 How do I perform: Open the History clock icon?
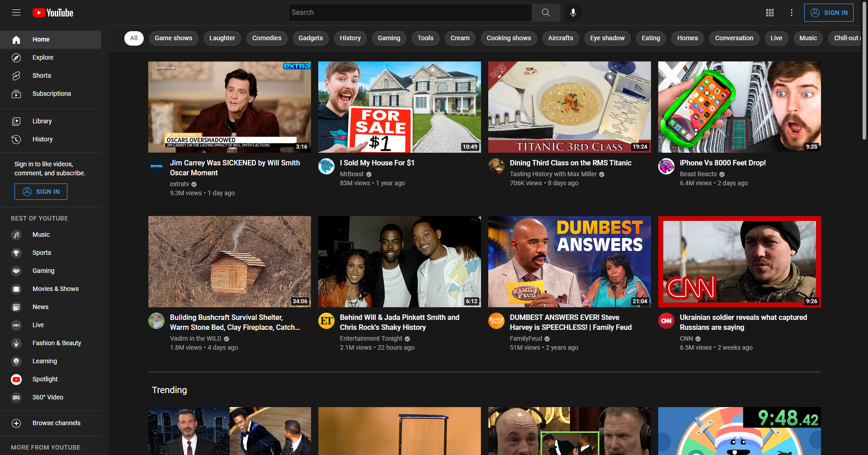pos(16,139)
